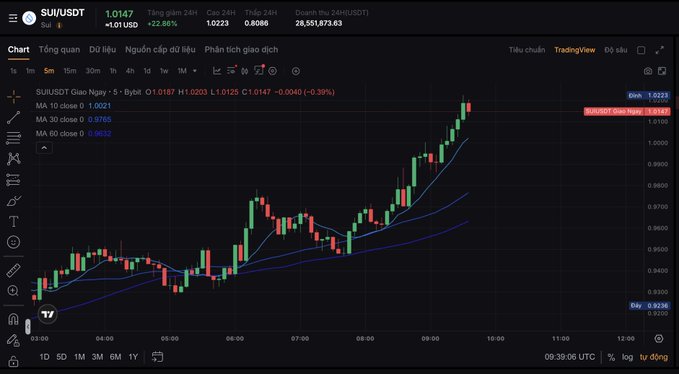Open the Nguồn cấp dữ liệu tab
The height and width of the screenshot is (374, 679).
pos(160,50)
